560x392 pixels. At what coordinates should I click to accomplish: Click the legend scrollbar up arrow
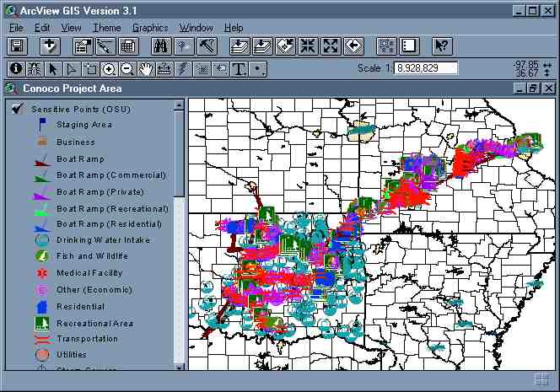coord(179,105)
